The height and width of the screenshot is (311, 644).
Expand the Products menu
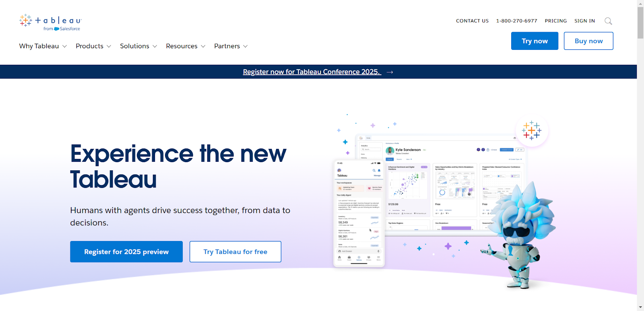93,46
